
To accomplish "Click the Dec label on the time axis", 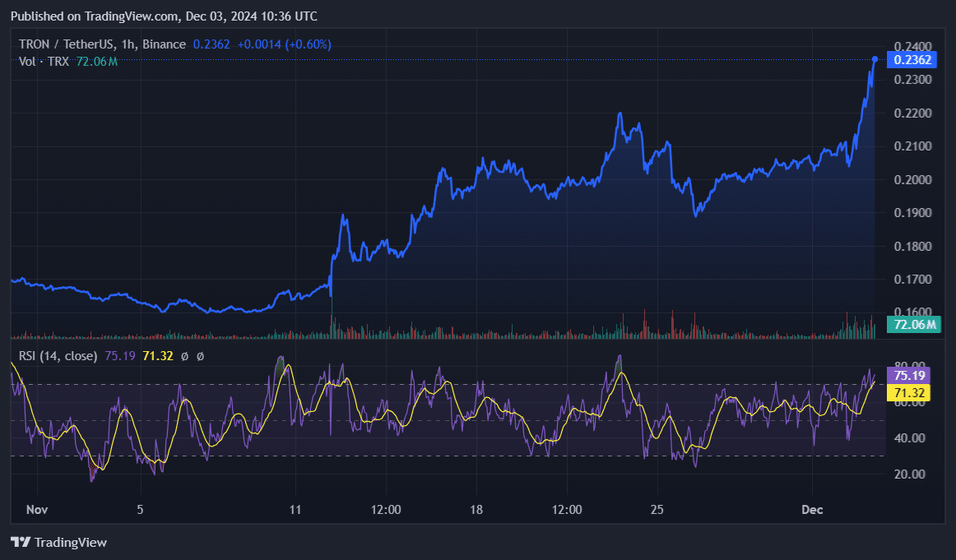I will (x=812, y=510).
